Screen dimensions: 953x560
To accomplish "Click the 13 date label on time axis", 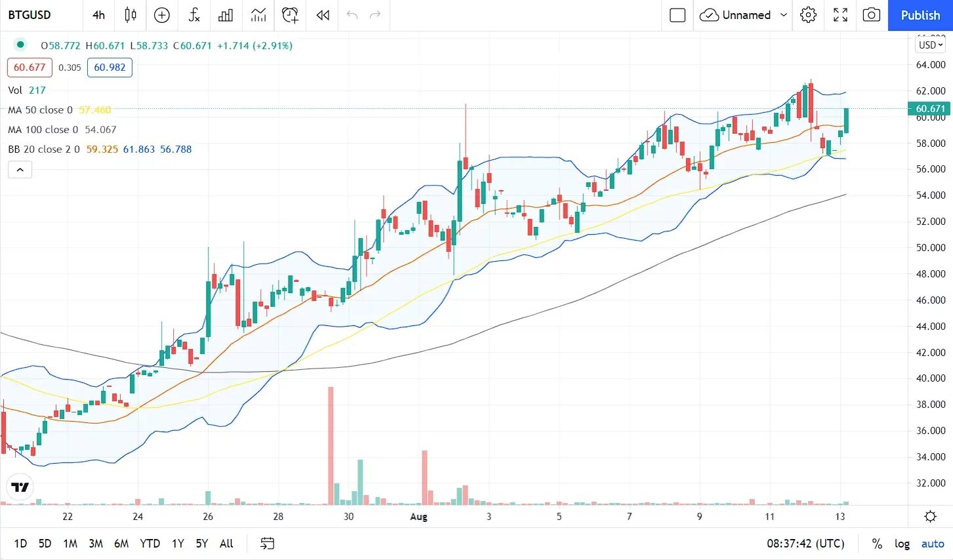I will click(x=840, y=517).
